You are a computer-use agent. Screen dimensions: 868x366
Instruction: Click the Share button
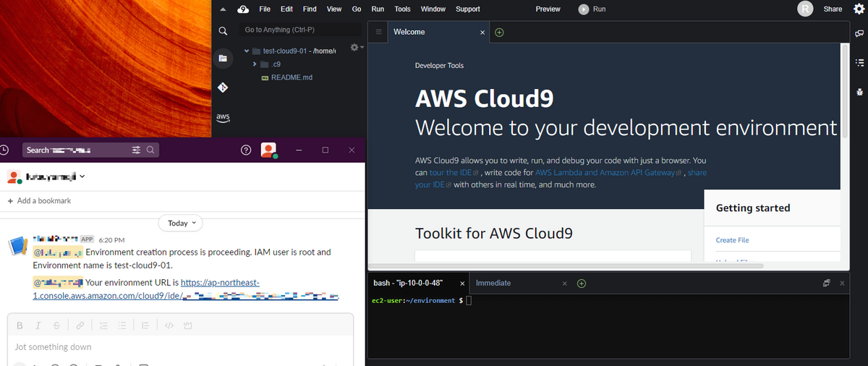coord(833,9)
